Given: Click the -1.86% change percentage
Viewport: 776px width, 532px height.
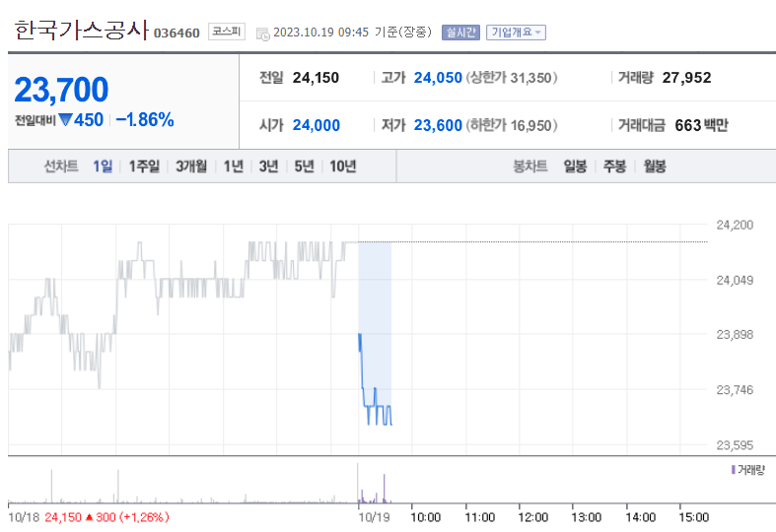Looking at the screenshot, I should [145, 119].
